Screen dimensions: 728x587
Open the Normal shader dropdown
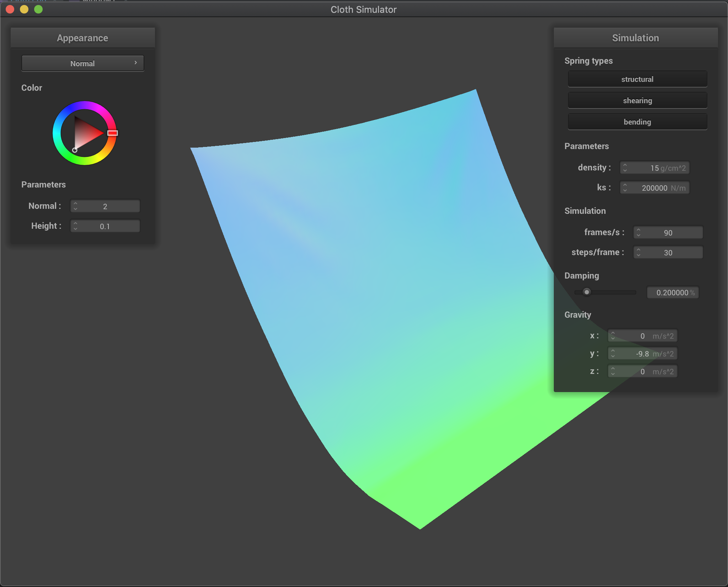point(82,63)
